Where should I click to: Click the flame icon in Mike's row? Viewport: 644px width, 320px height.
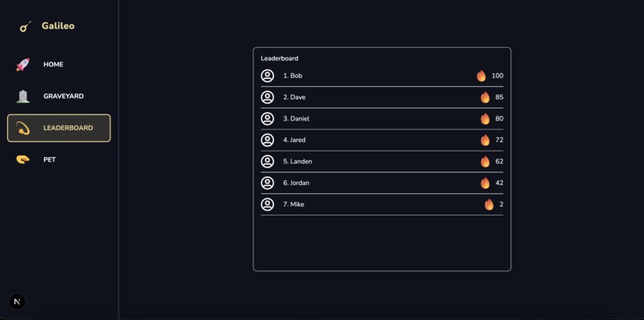[x=489, y=204]
